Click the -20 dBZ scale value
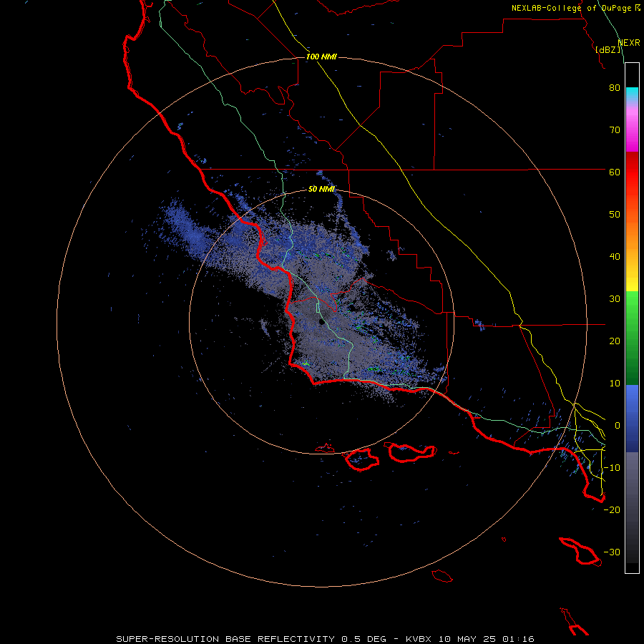Screen dimensions: 644x644 pos(612,510)
